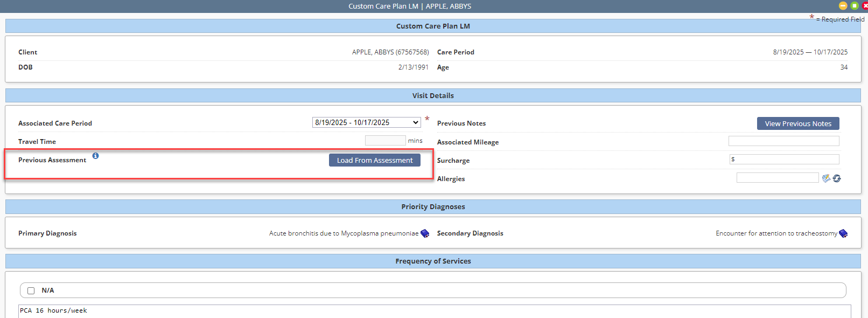Click the PCA 16 hours/week text area
The width and height of the screenshot is (868, 318).
point(434,311)
